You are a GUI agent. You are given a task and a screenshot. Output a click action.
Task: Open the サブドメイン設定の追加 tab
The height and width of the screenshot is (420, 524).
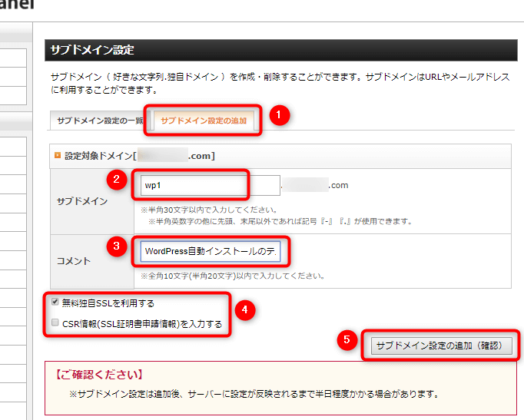click(x=205, y=121)
